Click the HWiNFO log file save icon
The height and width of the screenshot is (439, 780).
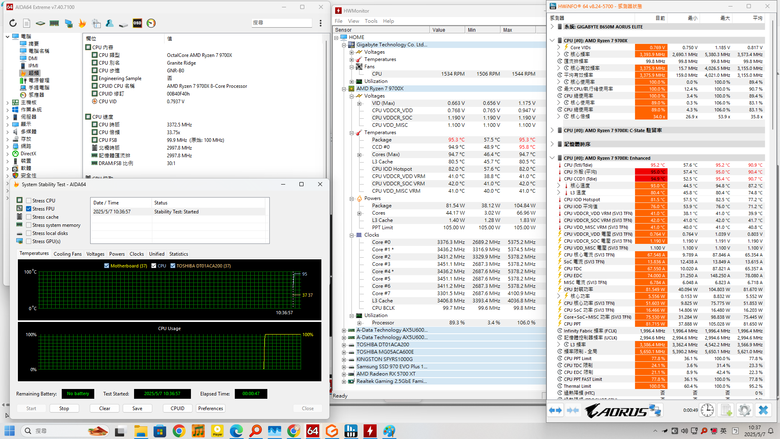pyautogui.click(x=726, y=410)
